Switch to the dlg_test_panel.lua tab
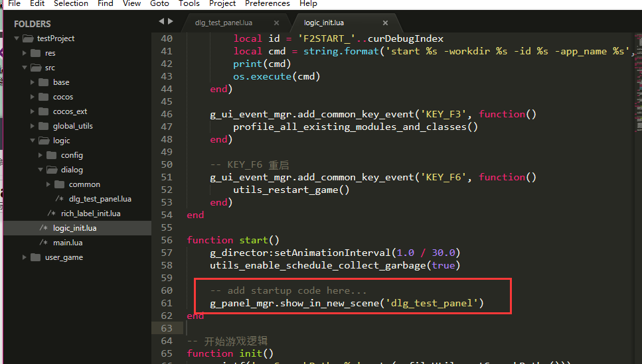Image resolution: width=642 pixels, height=364 pixels. click(x=224, y=23)
